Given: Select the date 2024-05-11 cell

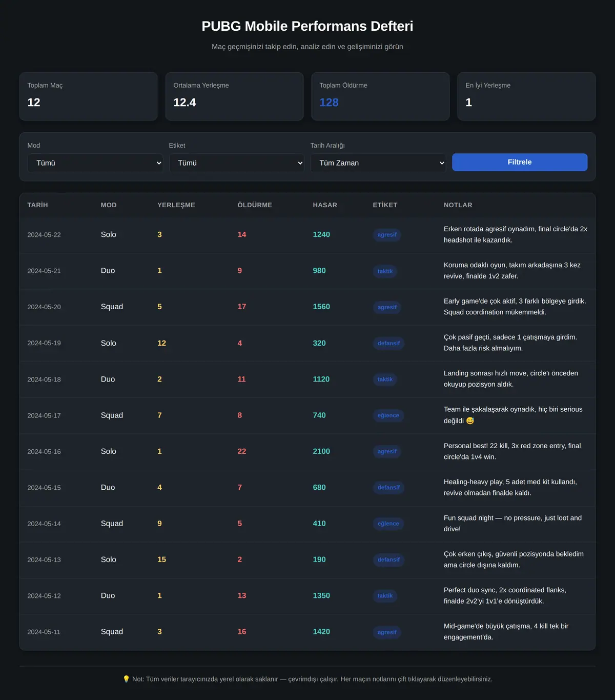Looking at the screenshot, I should (x=44, y=632).
